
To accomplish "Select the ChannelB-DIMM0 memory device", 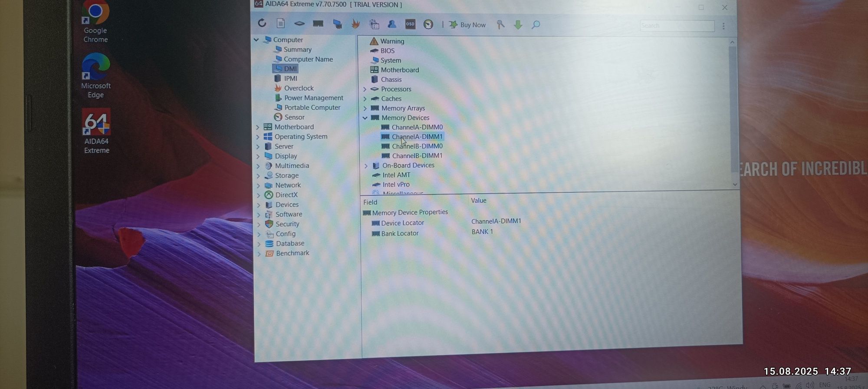I will click(x=417, y=146).
